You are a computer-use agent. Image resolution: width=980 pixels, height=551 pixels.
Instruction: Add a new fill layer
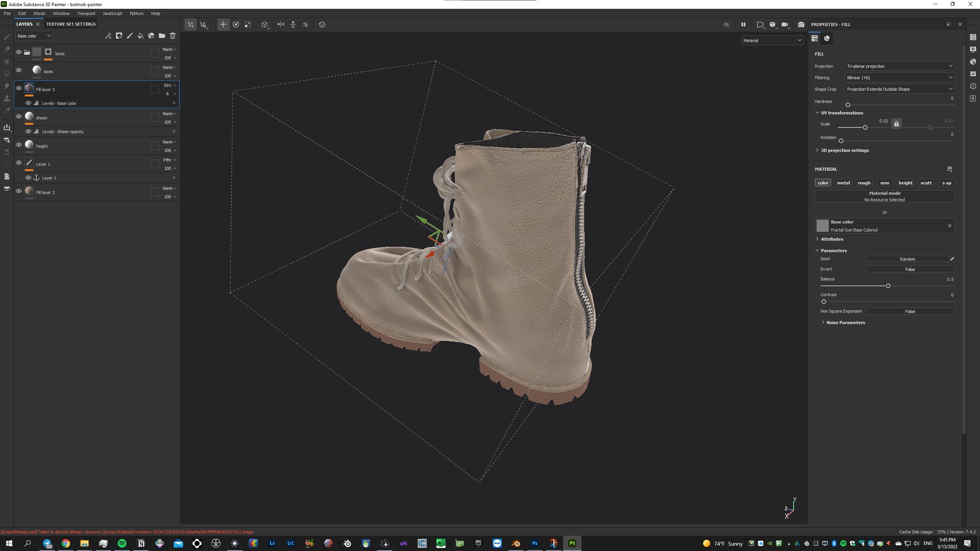click(140, 36)
